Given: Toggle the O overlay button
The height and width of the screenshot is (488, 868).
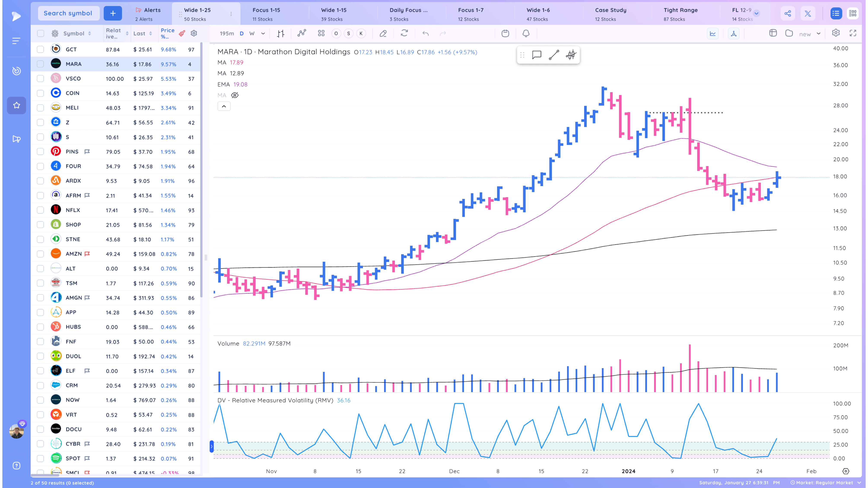Looking at the screenshot, I should point(336,33).
